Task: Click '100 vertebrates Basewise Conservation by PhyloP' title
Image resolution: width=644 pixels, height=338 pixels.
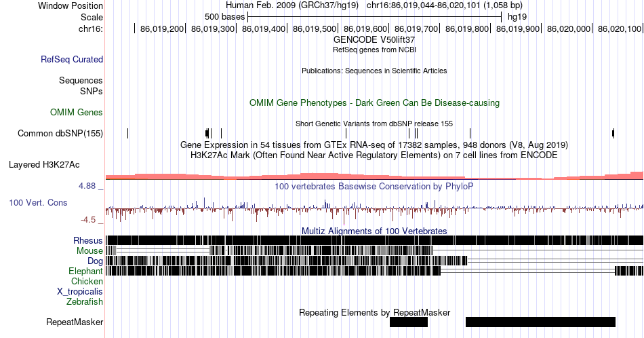Action: click(374, 186)
